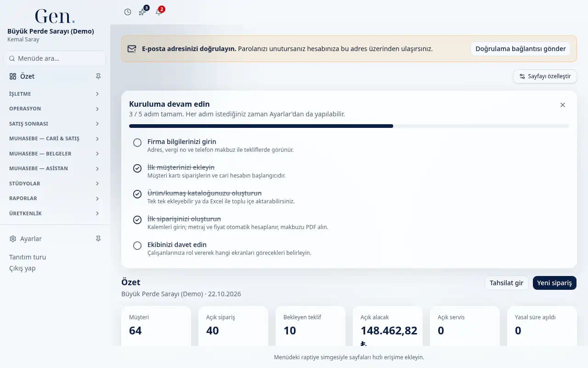Click the Özet dashboard grid icon

[13, 76]
